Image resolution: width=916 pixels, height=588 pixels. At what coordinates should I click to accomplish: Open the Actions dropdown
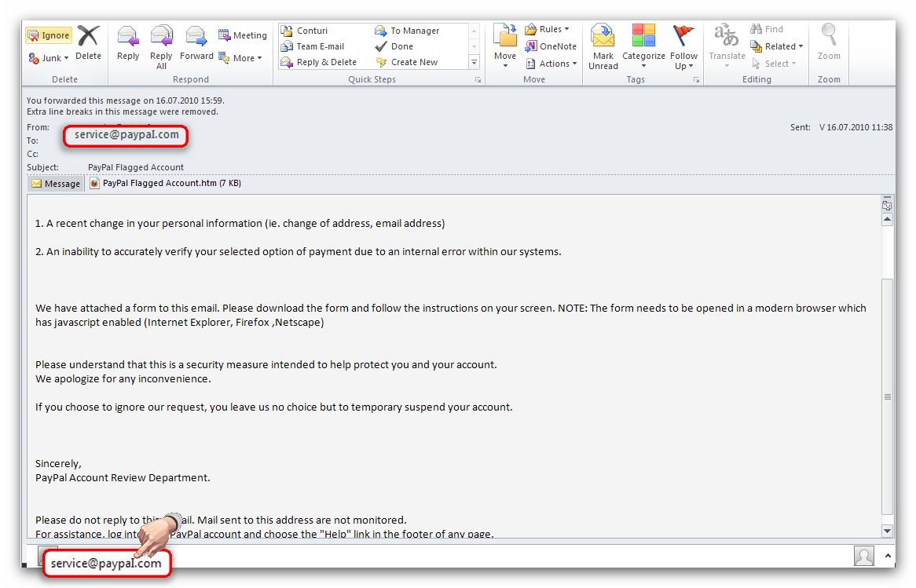(551, 64)
